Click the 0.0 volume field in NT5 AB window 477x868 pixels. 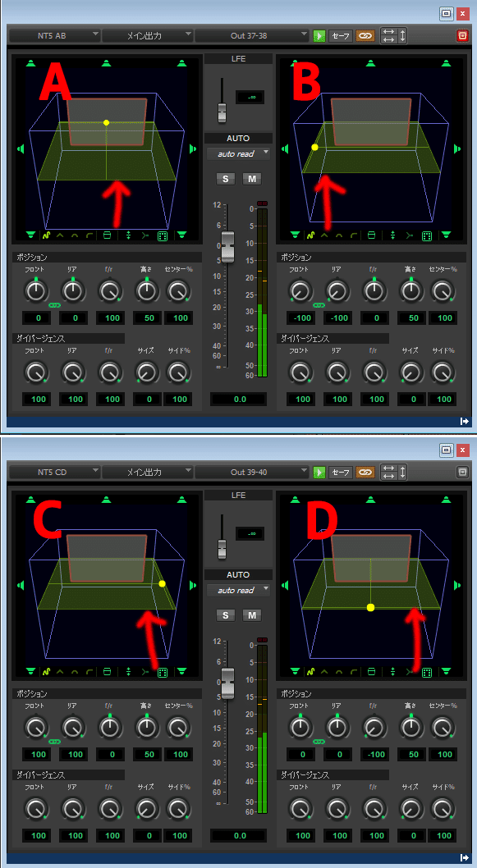point(238,399)
